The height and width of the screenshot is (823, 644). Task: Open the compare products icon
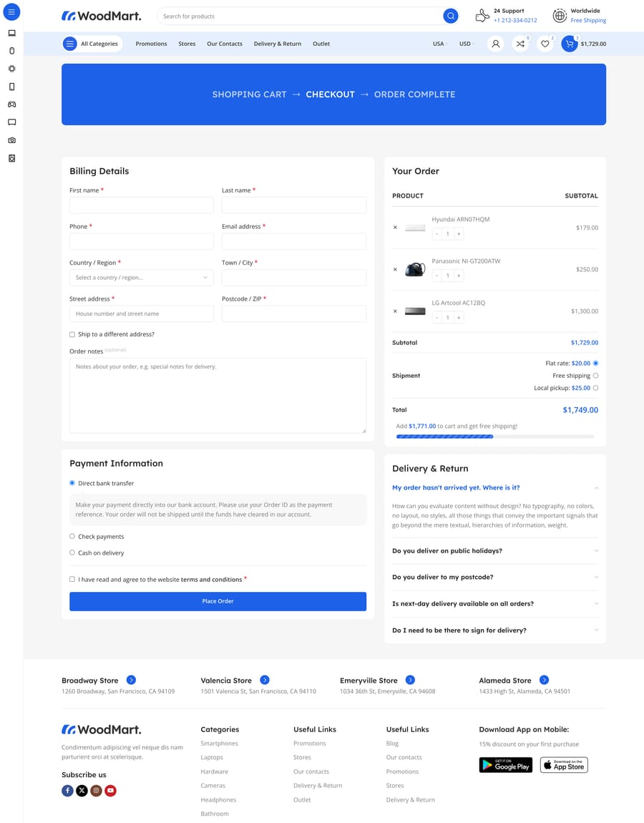click(x=520, y=44)
